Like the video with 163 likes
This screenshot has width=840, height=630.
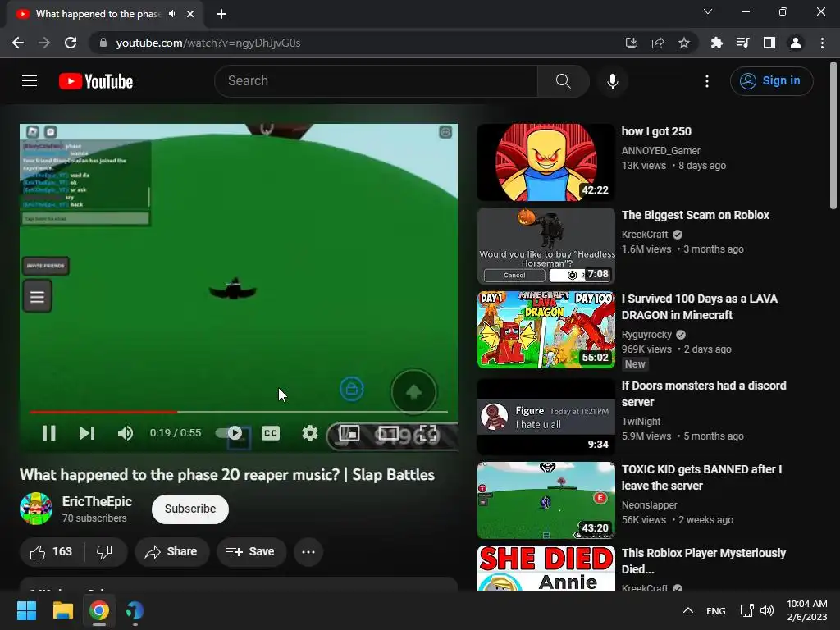[52, 552]
